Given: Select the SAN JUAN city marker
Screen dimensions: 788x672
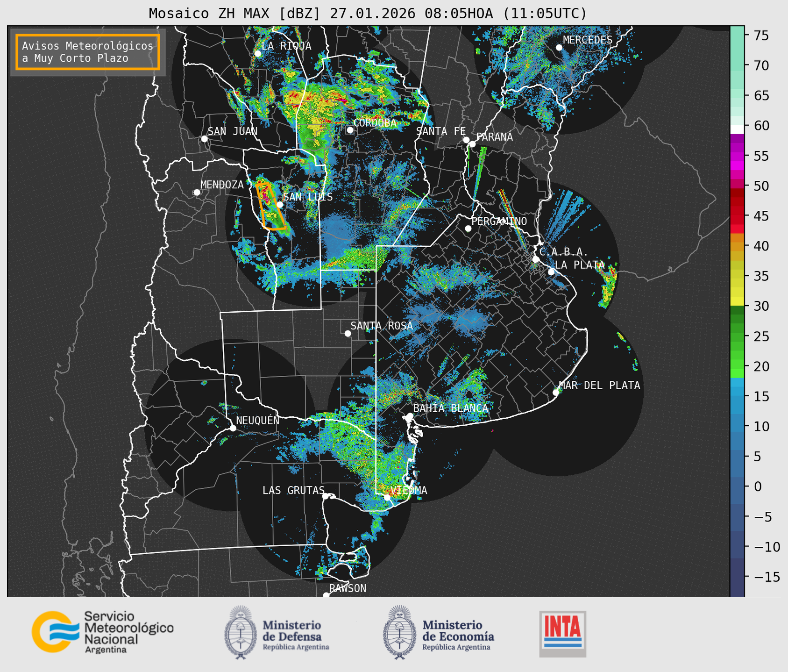Looking at the screenshot, I should (x=204, y=139).
